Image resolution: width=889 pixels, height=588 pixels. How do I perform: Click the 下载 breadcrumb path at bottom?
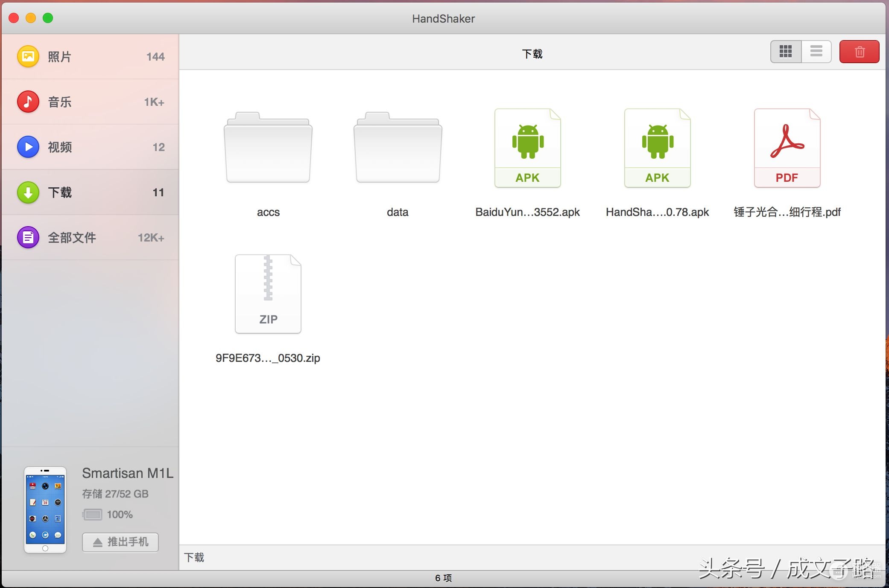point(194,557)
